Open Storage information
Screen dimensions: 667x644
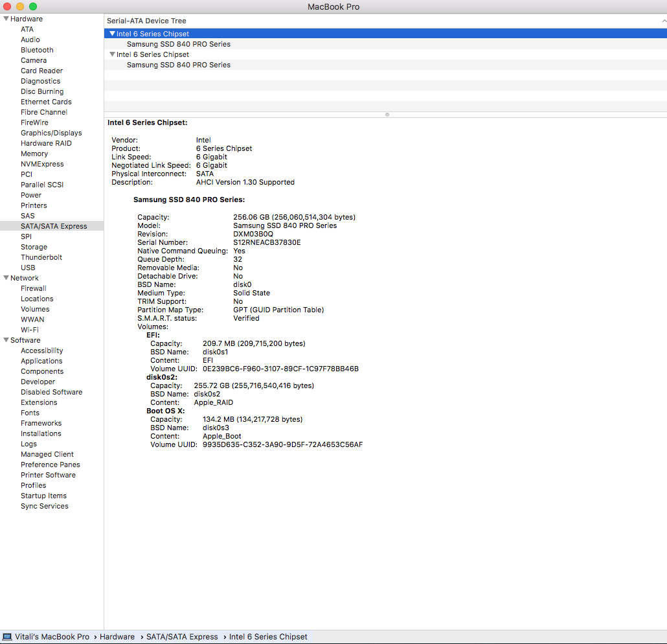[x=34, y=247]
